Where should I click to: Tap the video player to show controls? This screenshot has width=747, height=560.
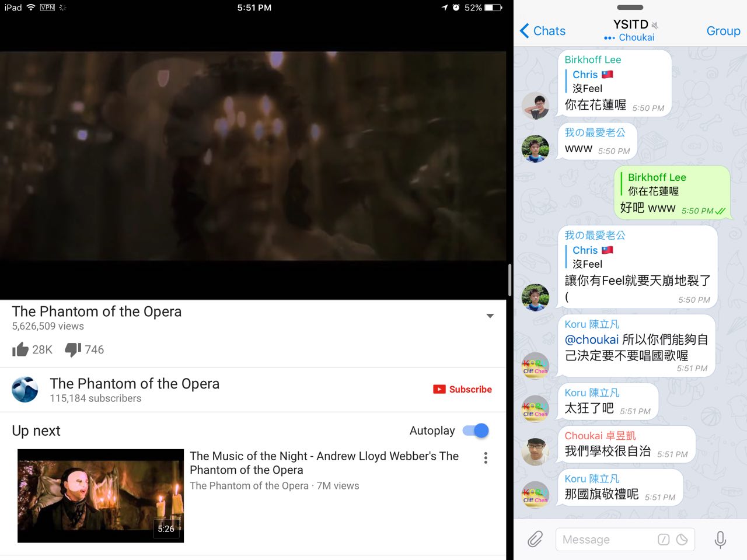tap(253, 156)
